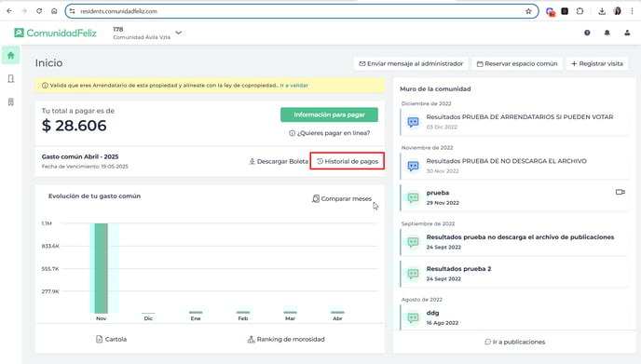Click Comparar meses
Screen dimensions: 641x364
tap(342, 199)
